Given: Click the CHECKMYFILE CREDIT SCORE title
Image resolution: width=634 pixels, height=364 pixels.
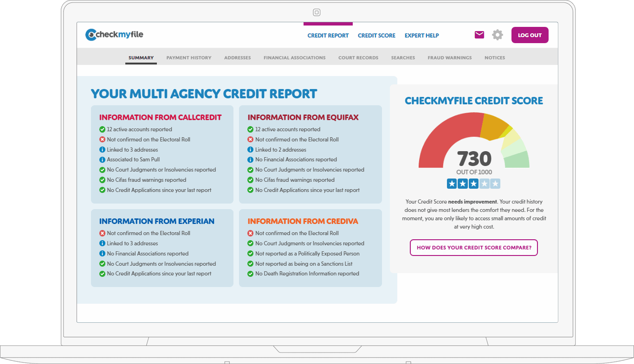Looking at the screenshot, I should pos(474,101).
